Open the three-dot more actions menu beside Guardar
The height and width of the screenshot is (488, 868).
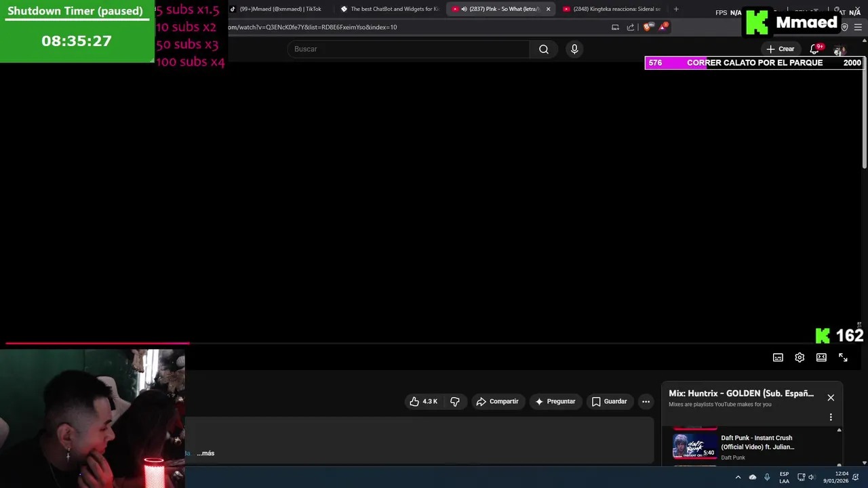point(646,401)
